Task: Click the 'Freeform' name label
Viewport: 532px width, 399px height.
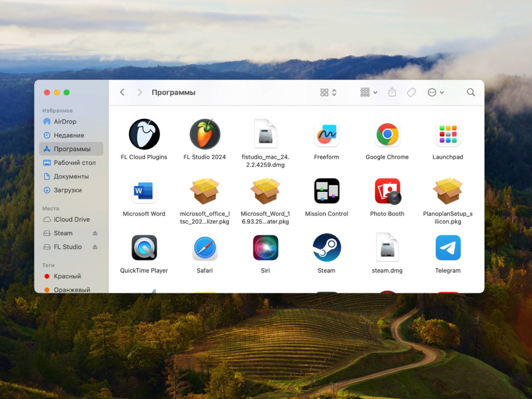Action: (x=326, y=157)
